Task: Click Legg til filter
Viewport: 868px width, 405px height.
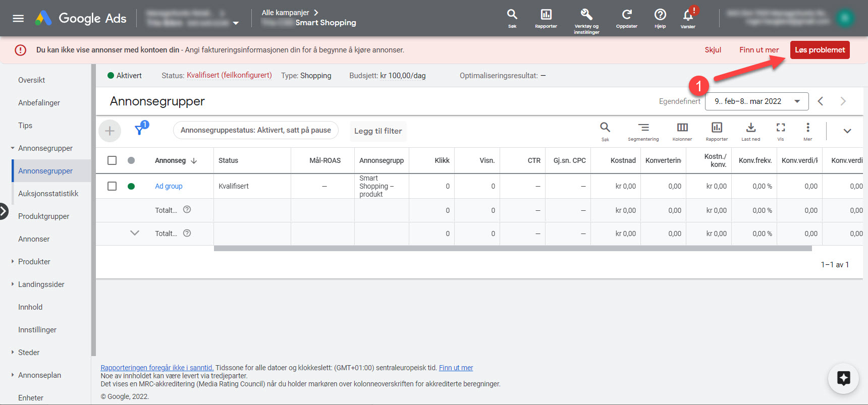Action: 378,131
